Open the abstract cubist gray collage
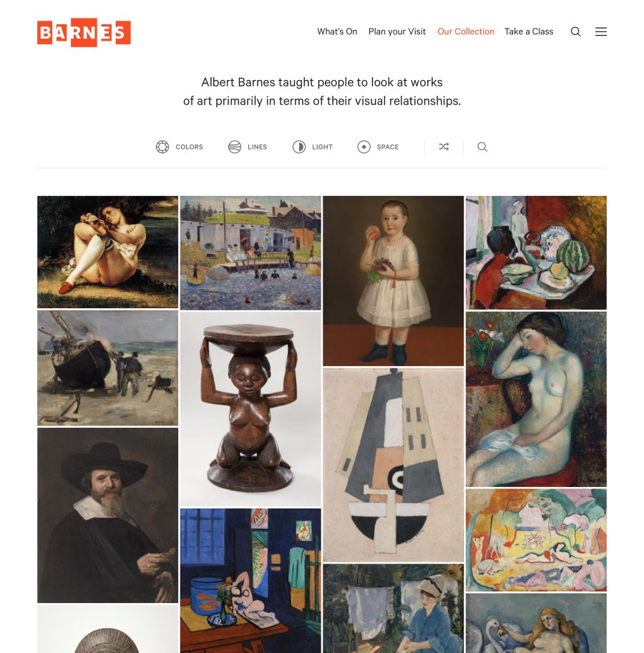Screen dimensions: 644x653 click(394, 465)
